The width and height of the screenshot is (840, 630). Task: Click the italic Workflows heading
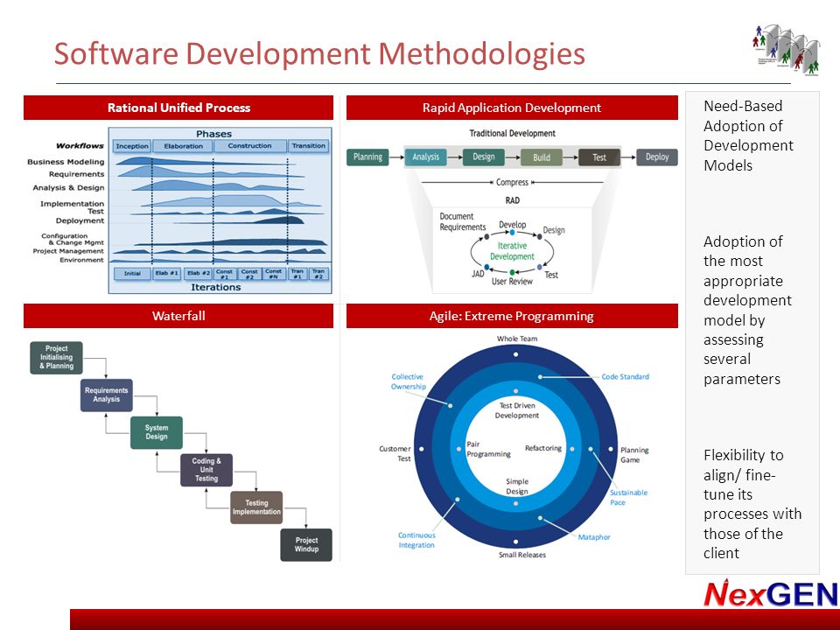(x=80, y=146)
